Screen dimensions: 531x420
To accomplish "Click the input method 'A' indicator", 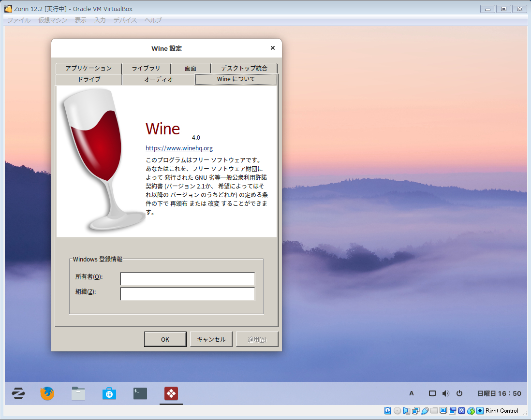I will click(x=412, y=393).
